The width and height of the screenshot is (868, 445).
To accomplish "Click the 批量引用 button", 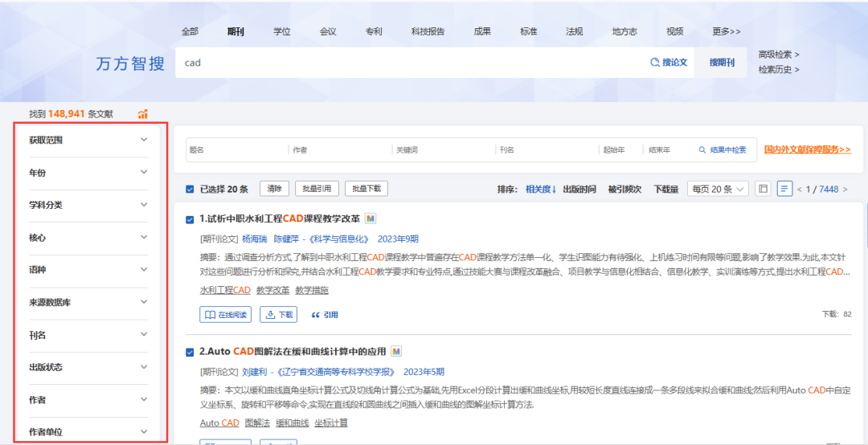I will [x=317, y=189].
